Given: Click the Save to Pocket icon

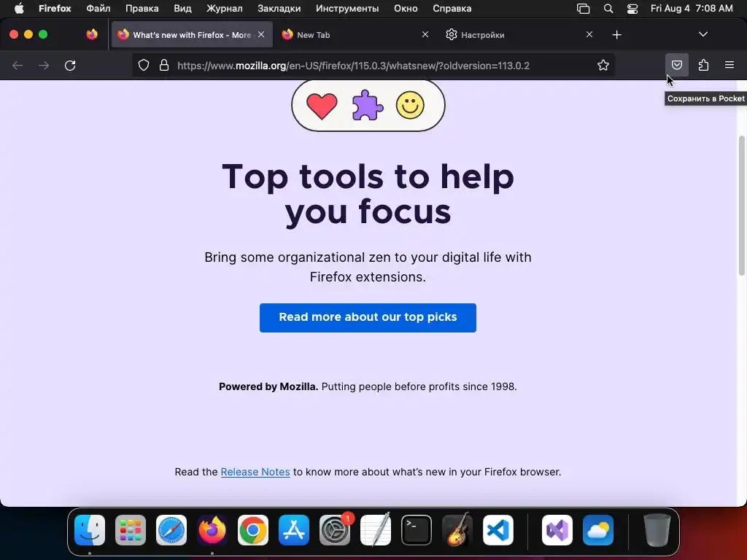Looking at the screenshot, I should pyautogui.click(x=676, y=65).
